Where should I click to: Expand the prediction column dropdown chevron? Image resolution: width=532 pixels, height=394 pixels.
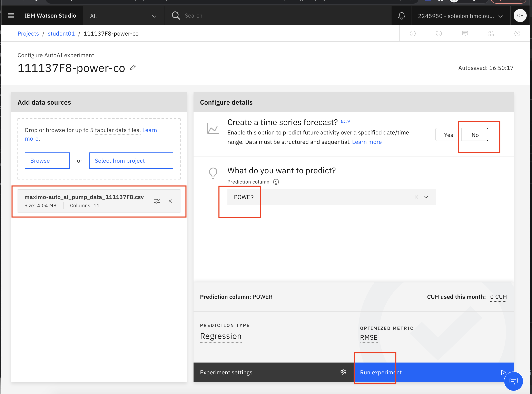pos(426,197)
